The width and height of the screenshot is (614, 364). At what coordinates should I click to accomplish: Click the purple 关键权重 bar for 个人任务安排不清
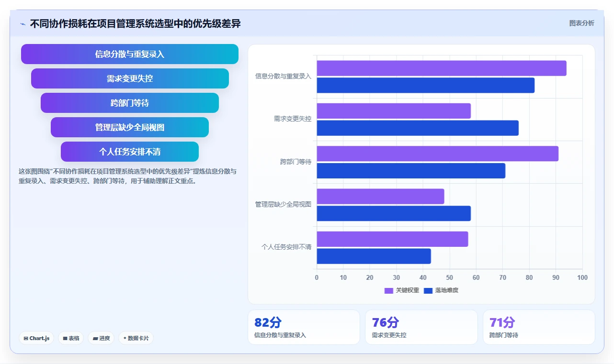point(392,239)
